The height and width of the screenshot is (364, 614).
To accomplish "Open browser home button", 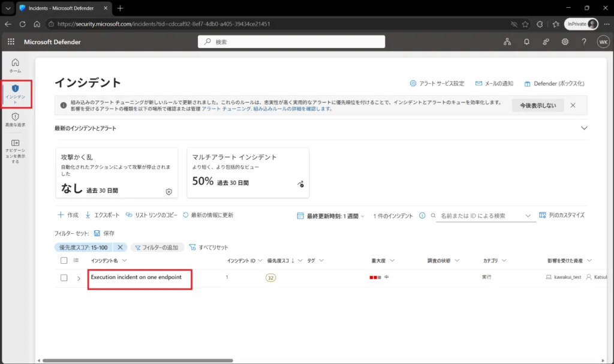I will point(37,24).
